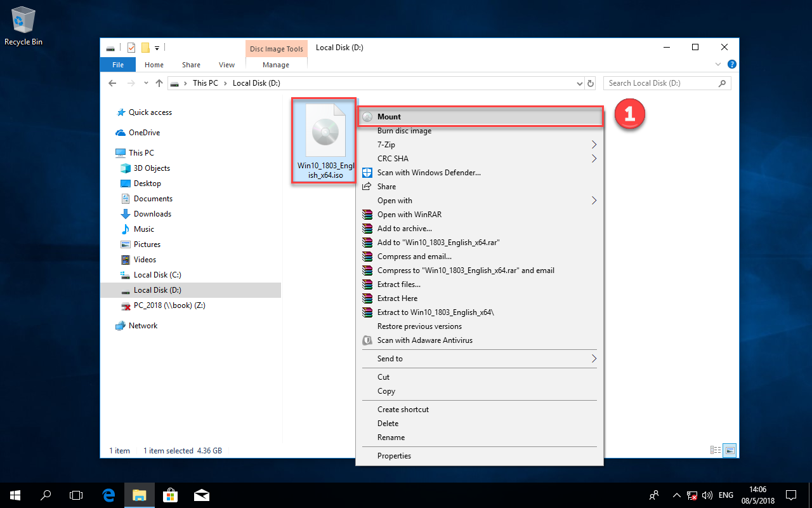Refresh the folder with the refresh icon
The height and width of the screenshot is (508, 812).
pyautogui.click(x=591, y=83)
